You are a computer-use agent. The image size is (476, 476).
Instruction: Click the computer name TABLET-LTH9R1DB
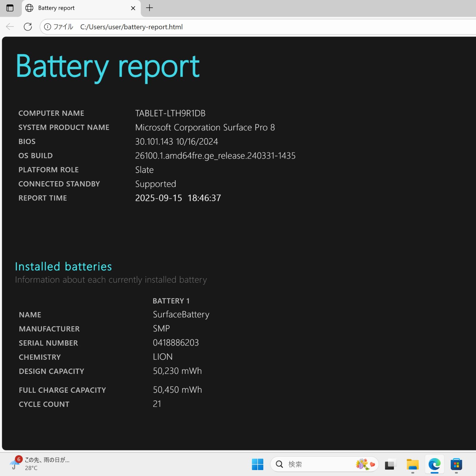(x=170, y=113)
